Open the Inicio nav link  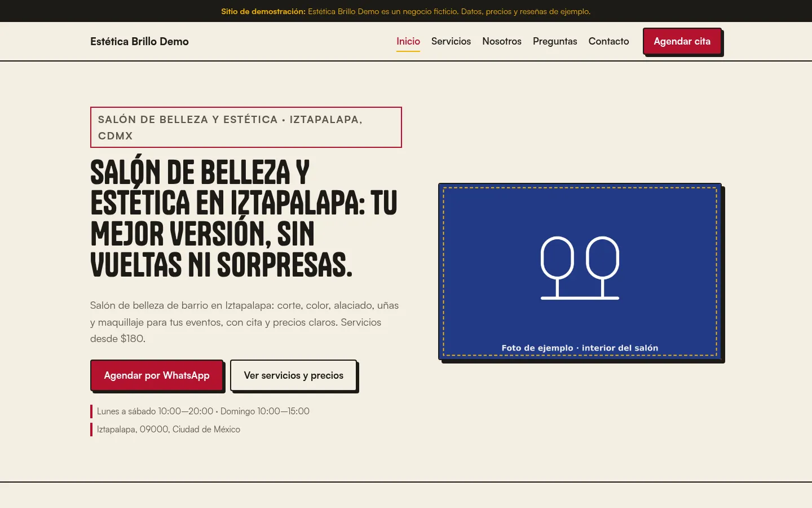tap(408, 41)
